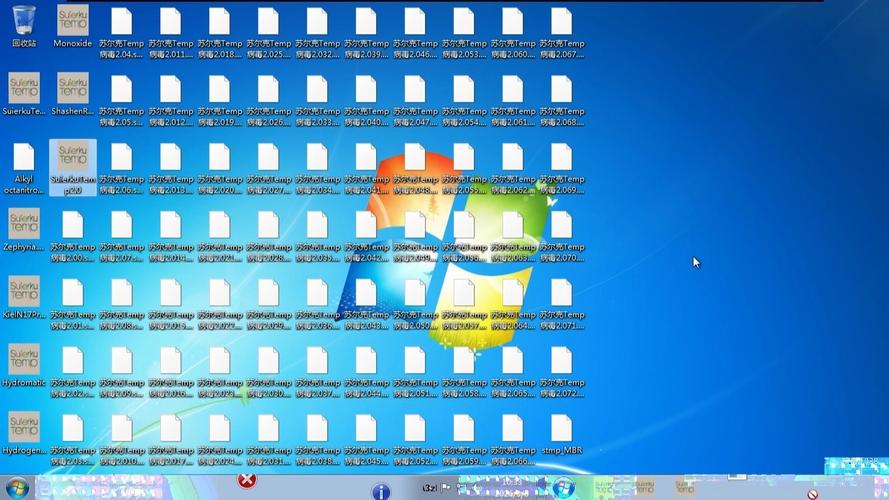Select file 苏尔壳Temp病毒2.019...
The height and width of the screenshot is (500, 889).
click(219, 100)
